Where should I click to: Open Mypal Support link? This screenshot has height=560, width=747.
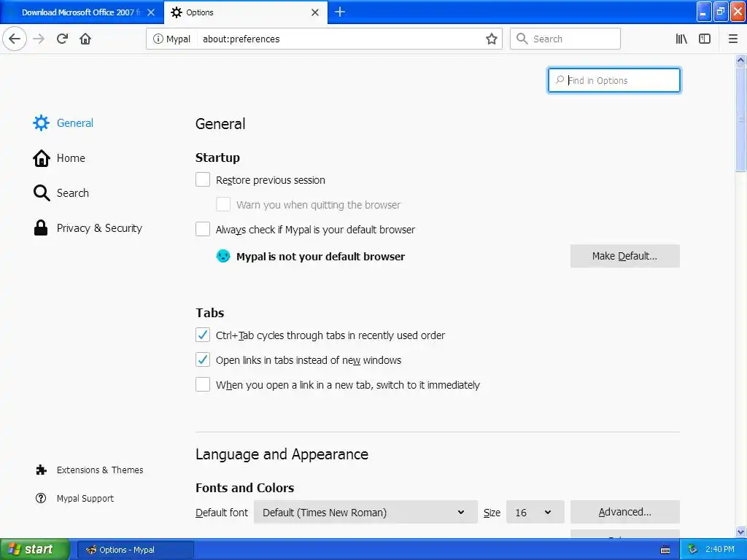point(75,498)
